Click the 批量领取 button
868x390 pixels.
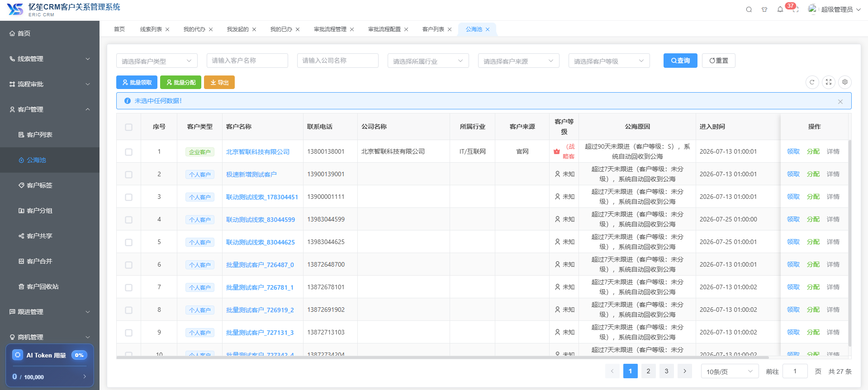137,82
